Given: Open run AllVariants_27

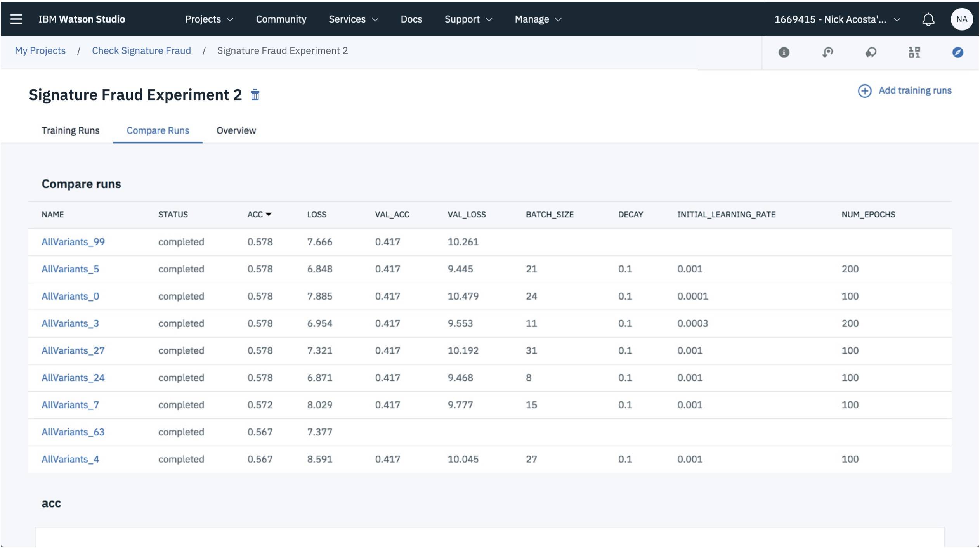Looking at the screenshot, I should pos(73,350).
